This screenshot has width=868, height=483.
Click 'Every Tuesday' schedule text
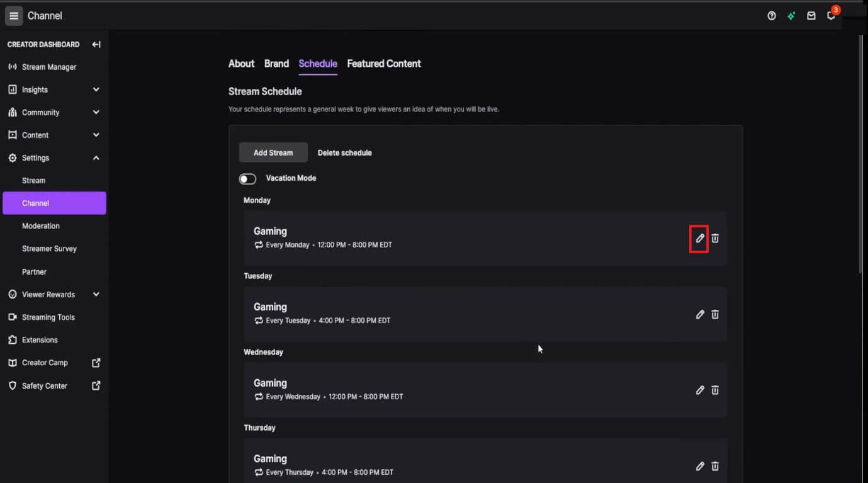(288, 321)
